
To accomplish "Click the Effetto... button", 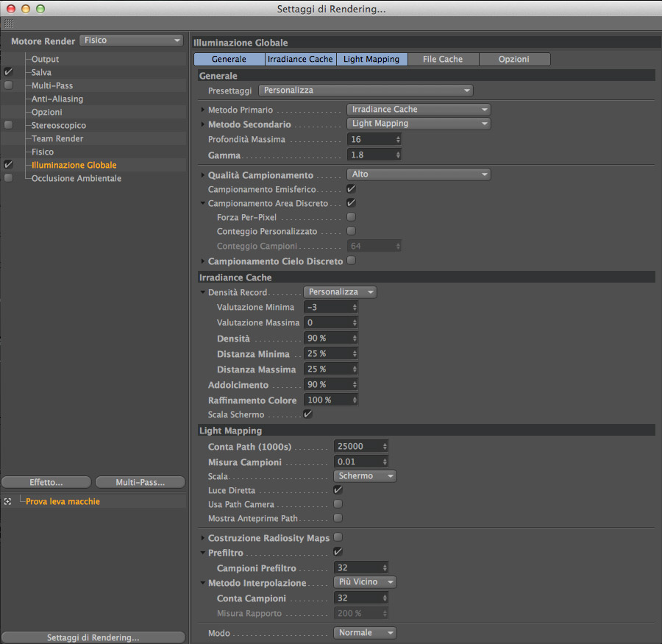I will (x=46, y=482).
